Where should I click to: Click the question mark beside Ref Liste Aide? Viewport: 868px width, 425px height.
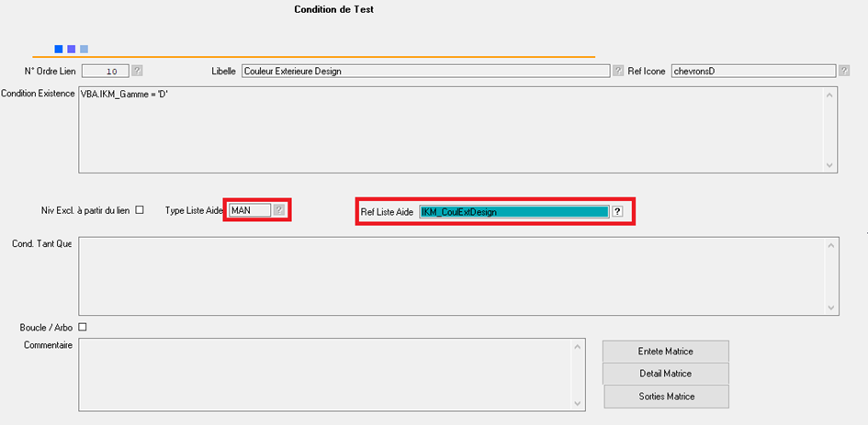tap(618, 211)
